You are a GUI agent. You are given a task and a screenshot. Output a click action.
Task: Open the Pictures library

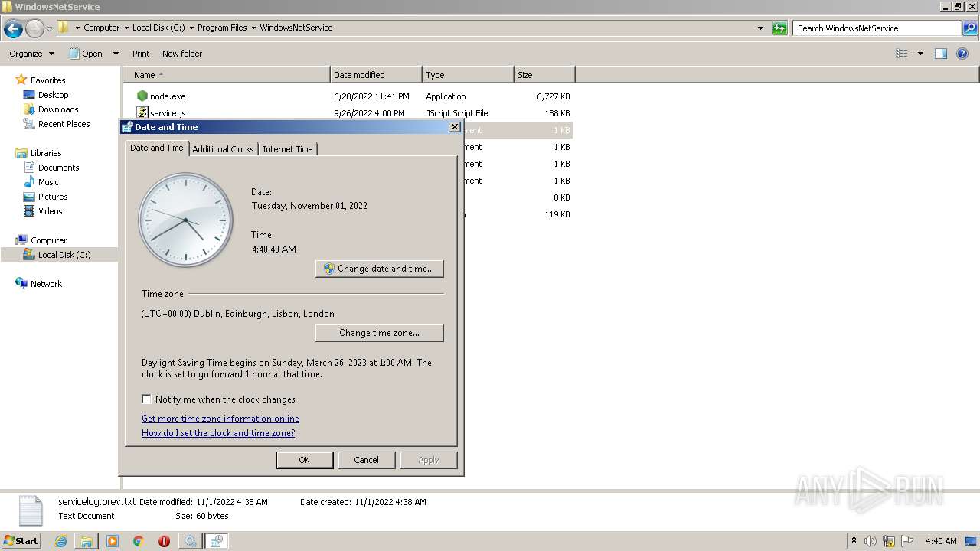(x=53, y=197)
